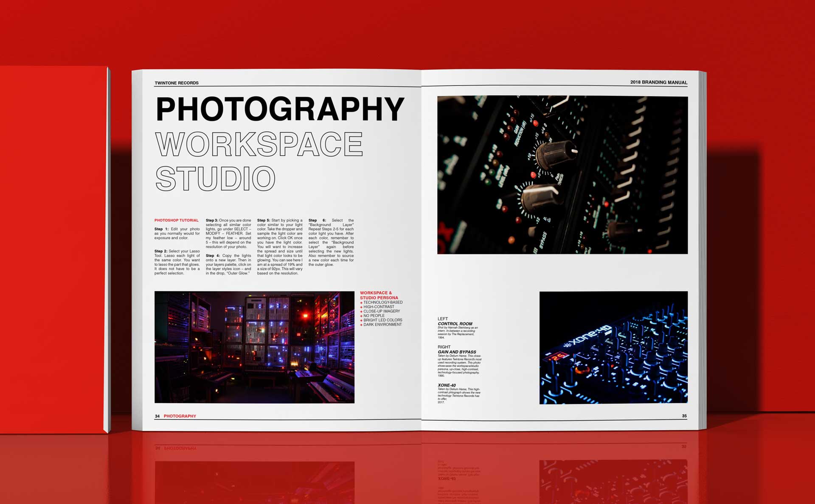815x504 pixels.
Task: Click the gain reduction knobs photo
Action: (562, 175)
